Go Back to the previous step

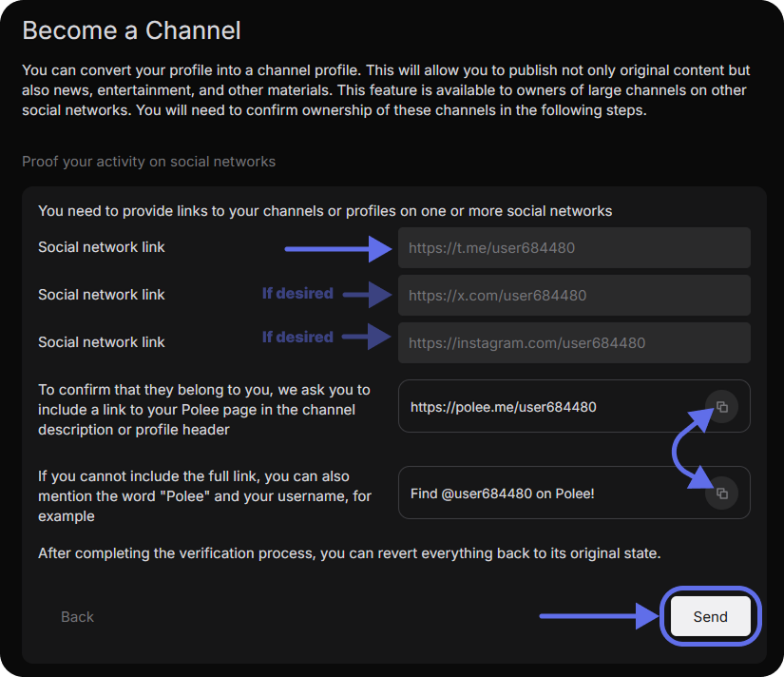pyautogui.click(x=77, y=616)
